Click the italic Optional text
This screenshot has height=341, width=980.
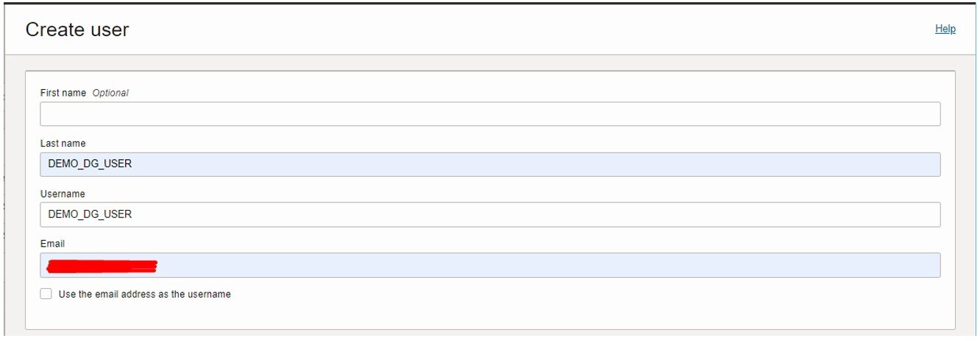pos(110,93)
